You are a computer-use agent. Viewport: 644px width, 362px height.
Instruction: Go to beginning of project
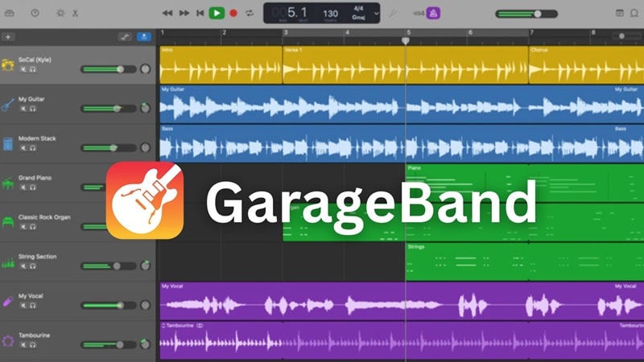pyautogui.click(x=200, y=13)
